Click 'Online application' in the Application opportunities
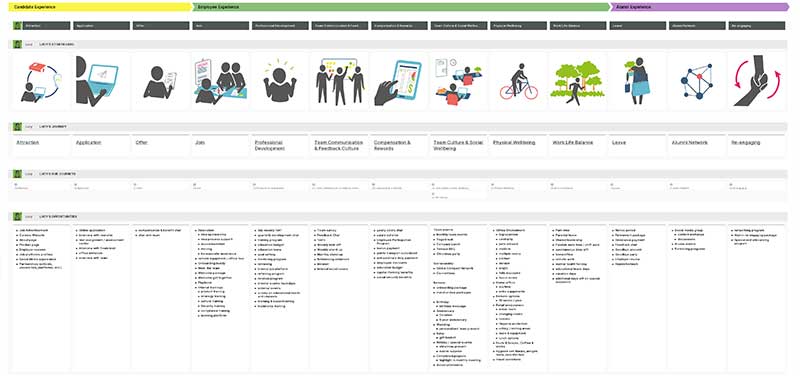This screenshot has height=376, width=800. tap(92, 231)
